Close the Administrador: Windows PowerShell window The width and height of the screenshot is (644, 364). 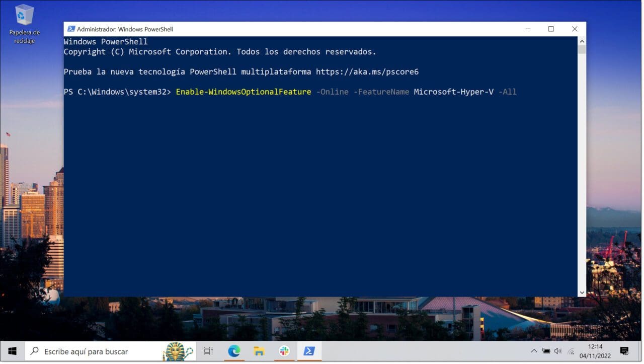[575, 29]
